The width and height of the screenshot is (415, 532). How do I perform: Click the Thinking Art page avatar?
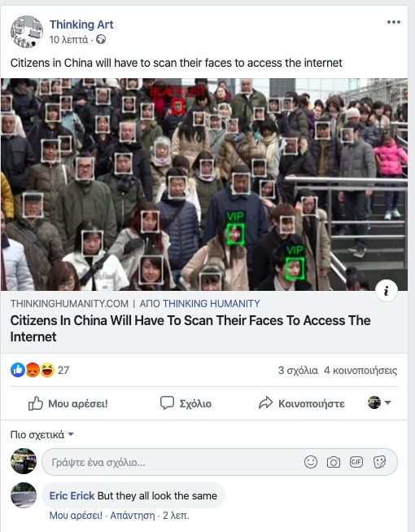[27, 32]
